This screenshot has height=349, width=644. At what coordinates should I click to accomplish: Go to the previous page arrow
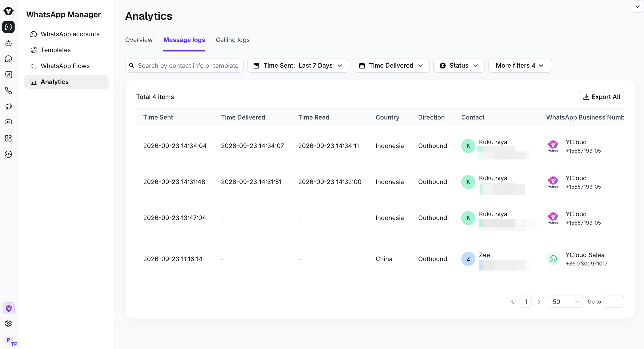(513, 302)
